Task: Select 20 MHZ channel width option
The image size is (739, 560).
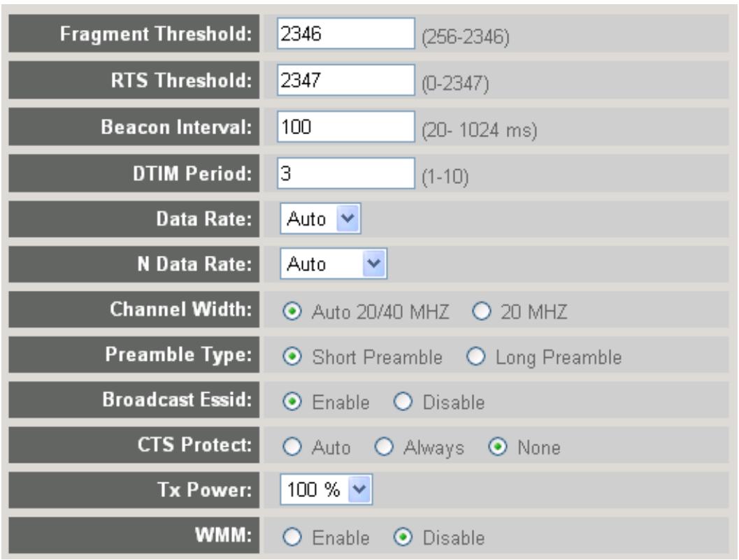Action: pyautogui.click(x=482, y=312)
